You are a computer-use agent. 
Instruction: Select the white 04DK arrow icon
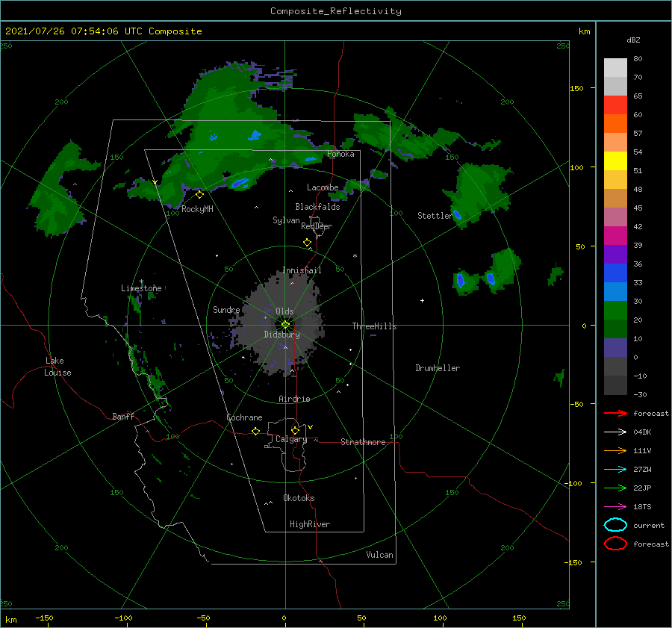pos(615,432)
